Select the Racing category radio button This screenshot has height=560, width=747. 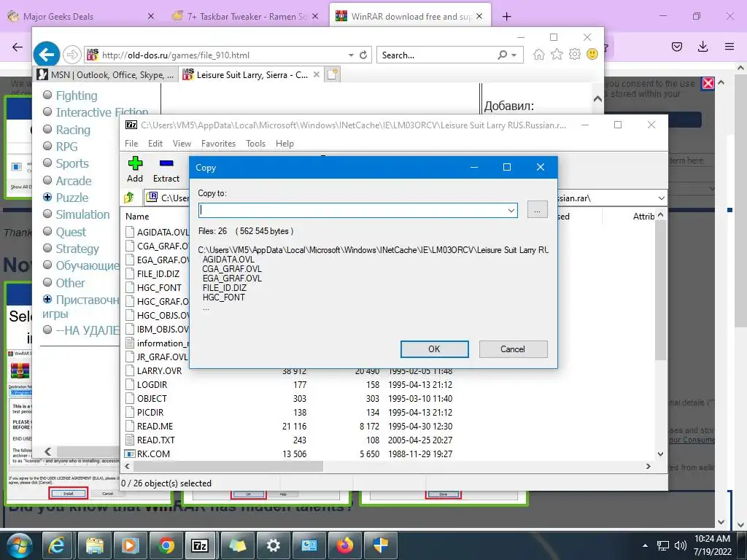click(x=47, y=129)
